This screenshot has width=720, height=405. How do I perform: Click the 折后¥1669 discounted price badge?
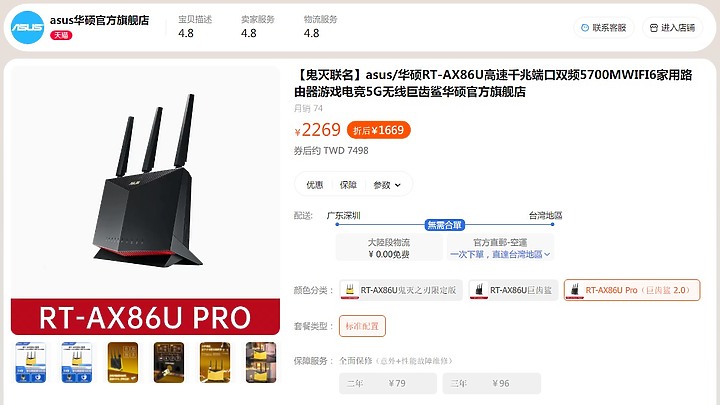point(379,130)
